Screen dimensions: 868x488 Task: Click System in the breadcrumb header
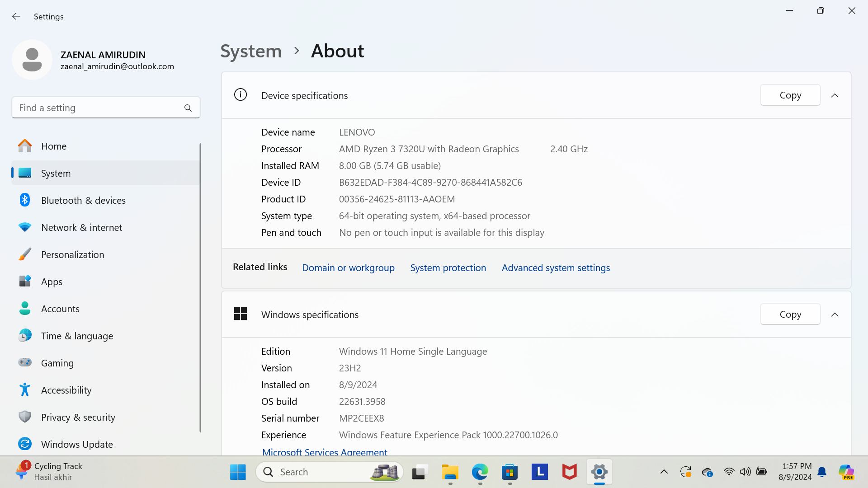[x=251, y=51]
